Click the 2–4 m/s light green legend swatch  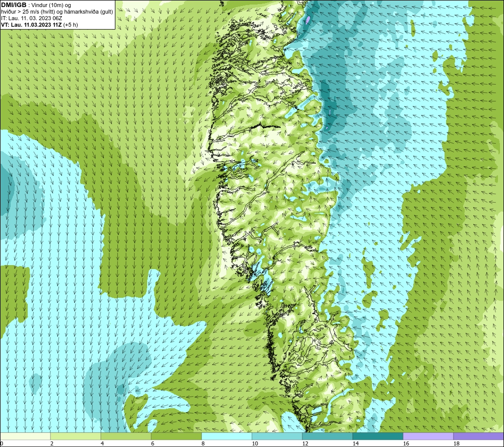click(x=76, y=436)
